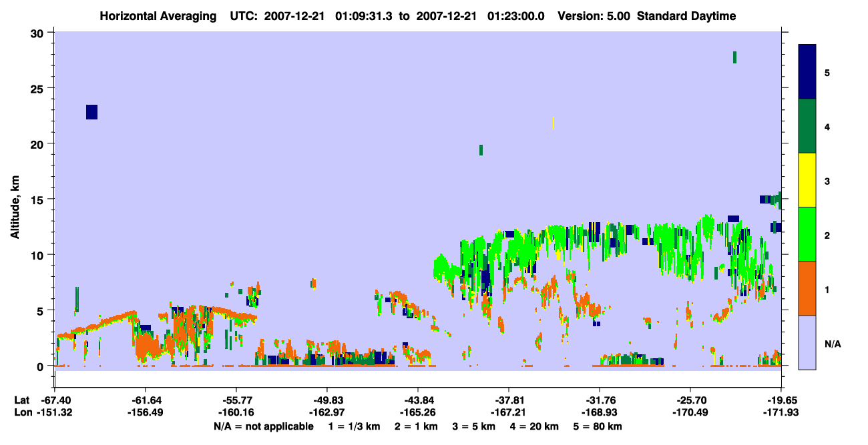Screen dimensions: 868x445
Task: Click the longitude value -171.93
Action: point(781,412)
